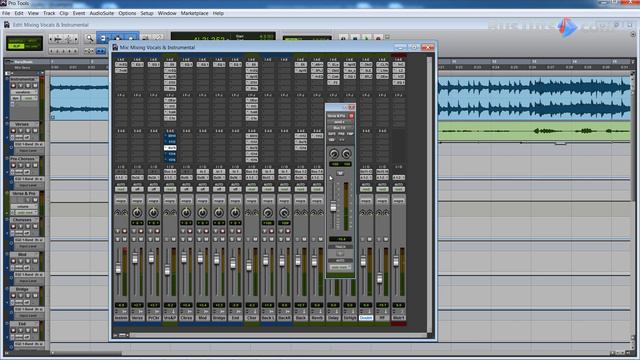Image resolution: width=640 pixels, height=360 pixels.
Task: Open auto read dropdown in send window
Action: point(340,267)
